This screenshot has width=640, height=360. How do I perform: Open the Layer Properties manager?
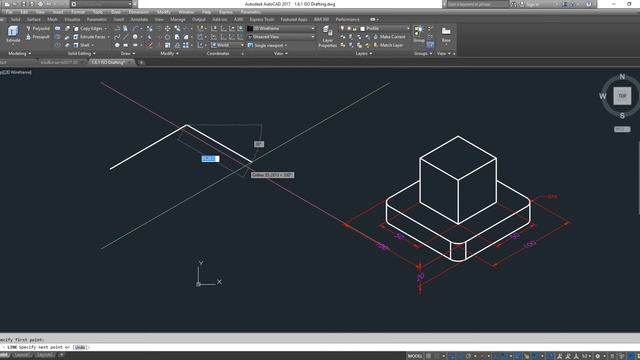pos(327,37)
